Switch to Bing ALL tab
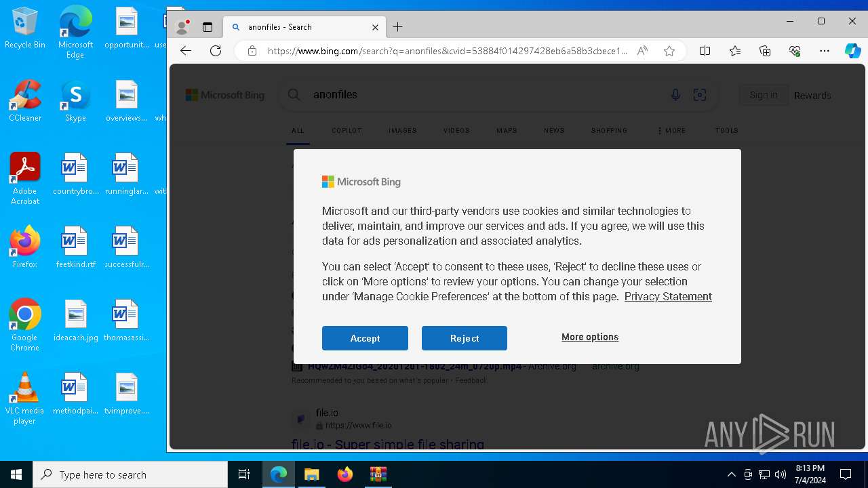Screen dimensions: 868x488 coord(298,130)
